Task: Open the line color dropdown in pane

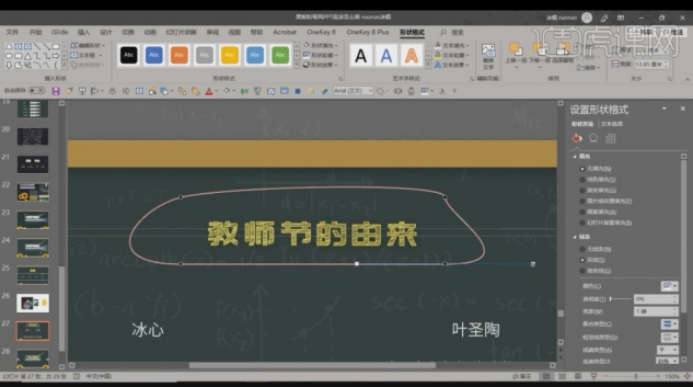Action: click(x=670, y=286)
